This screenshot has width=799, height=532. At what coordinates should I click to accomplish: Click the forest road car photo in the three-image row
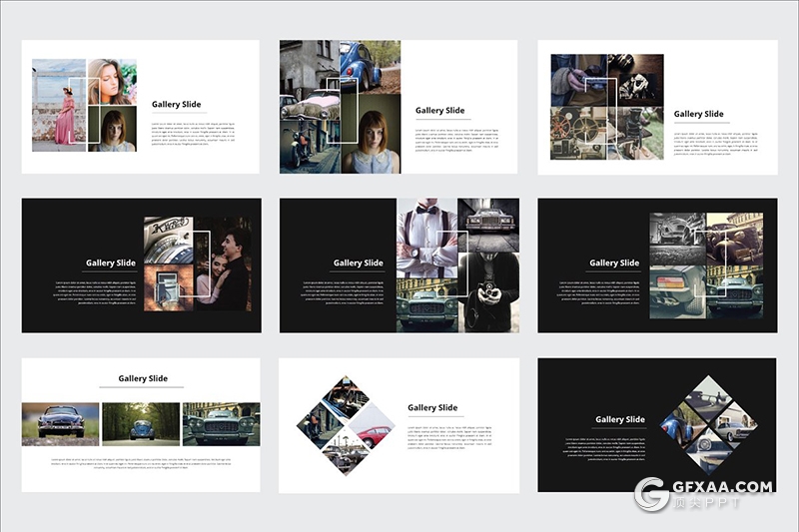click(141, 424)
